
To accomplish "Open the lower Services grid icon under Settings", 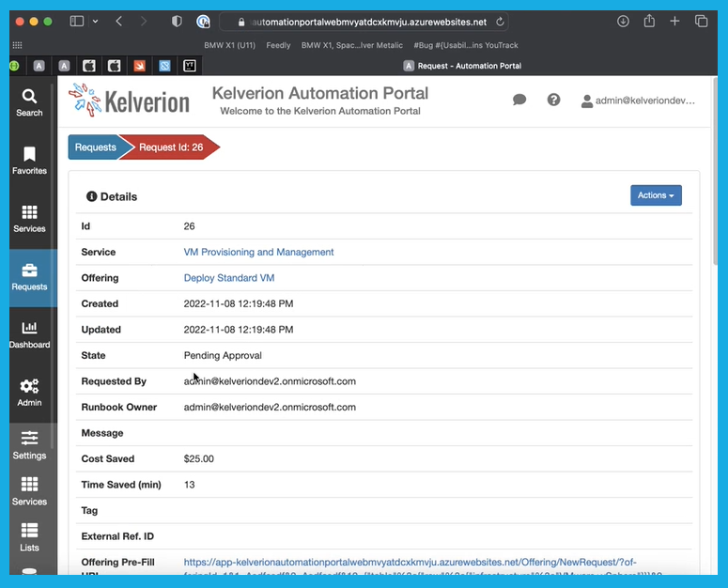I will [x=29, y=491].
